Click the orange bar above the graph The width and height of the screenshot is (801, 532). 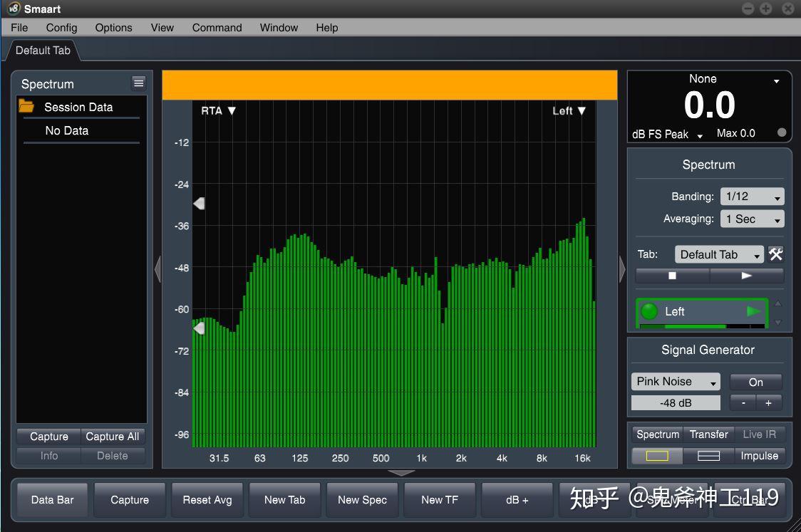coord(390,85)
